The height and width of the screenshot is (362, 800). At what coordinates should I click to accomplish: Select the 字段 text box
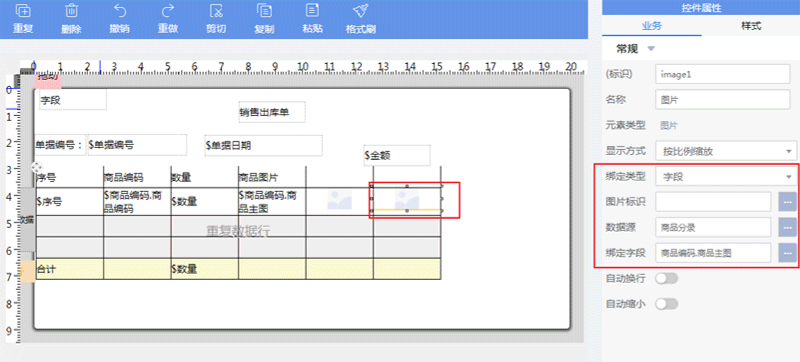73,100
